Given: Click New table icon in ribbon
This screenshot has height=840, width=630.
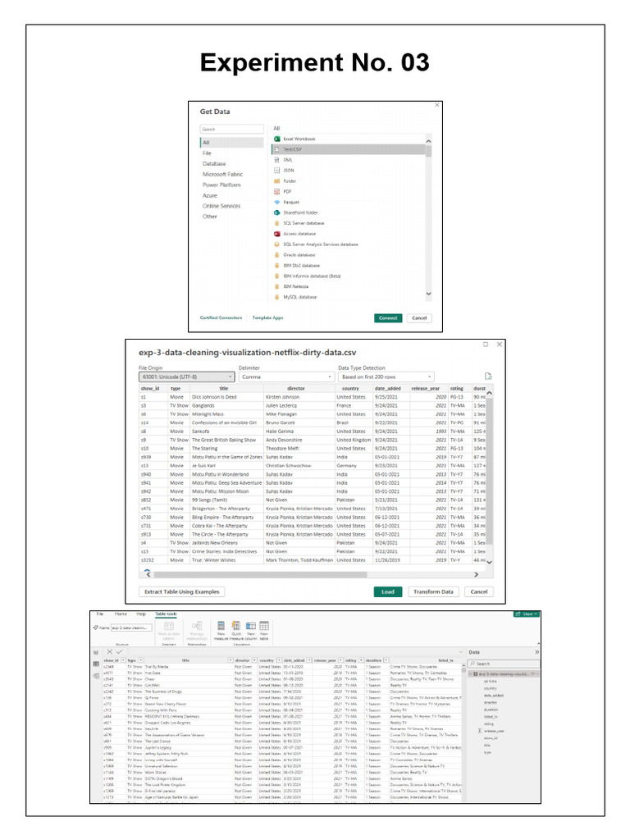Looking at the screenshot, I should 264,626.
